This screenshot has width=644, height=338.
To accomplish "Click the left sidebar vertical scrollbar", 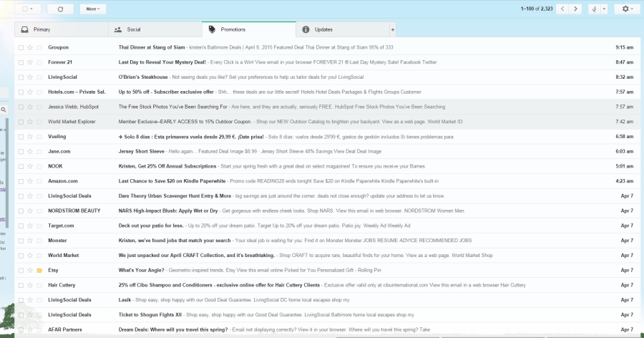I will click(7, 173).
